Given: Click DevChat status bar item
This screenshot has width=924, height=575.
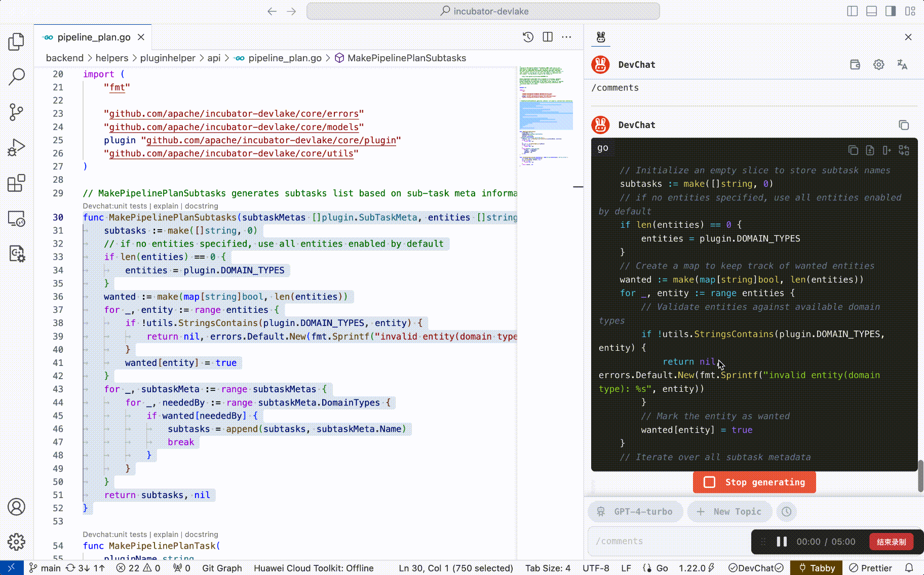Looking at the screenshot, I should (755, 568).
